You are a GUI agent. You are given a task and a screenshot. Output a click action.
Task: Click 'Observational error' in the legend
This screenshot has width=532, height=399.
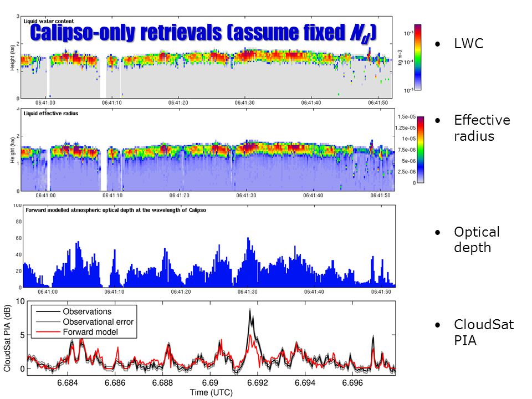point(99,321)
